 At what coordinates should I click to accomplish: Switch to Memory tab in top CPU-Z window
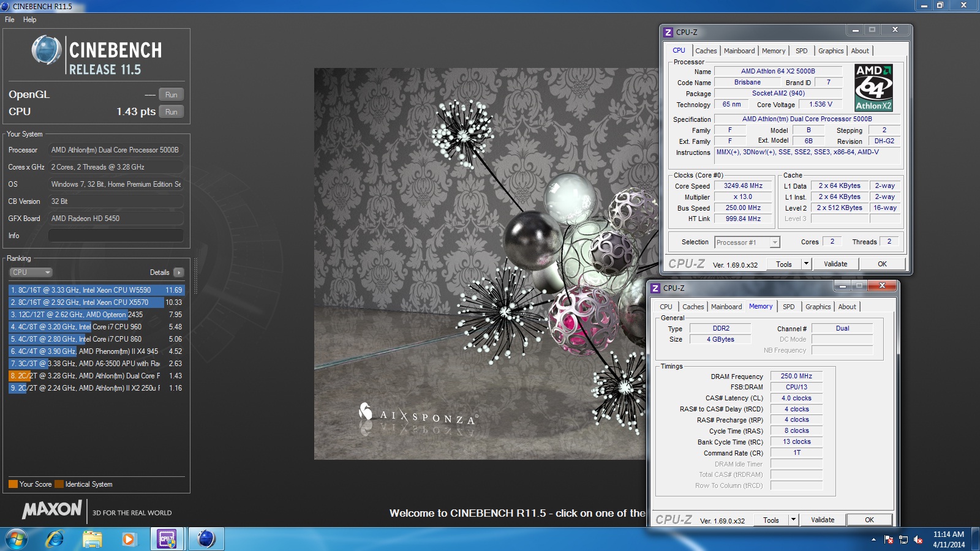[774, 51]
